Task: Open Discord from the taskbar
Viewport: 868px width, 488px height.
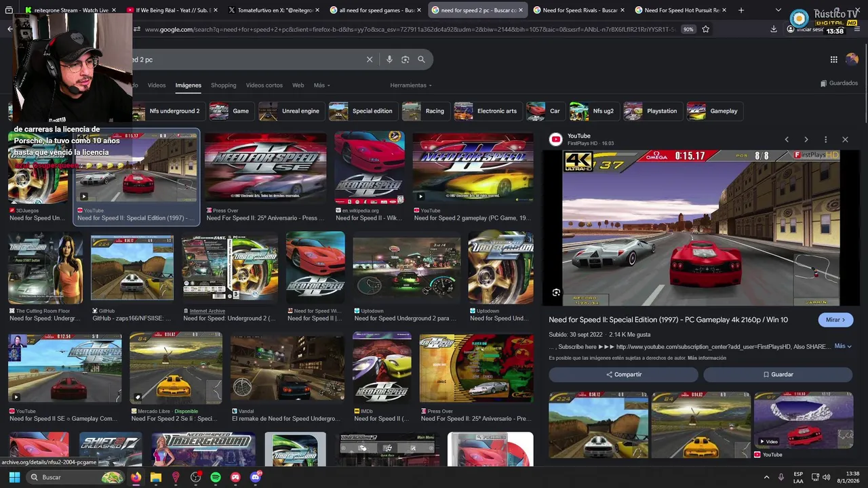Action: 256,477
